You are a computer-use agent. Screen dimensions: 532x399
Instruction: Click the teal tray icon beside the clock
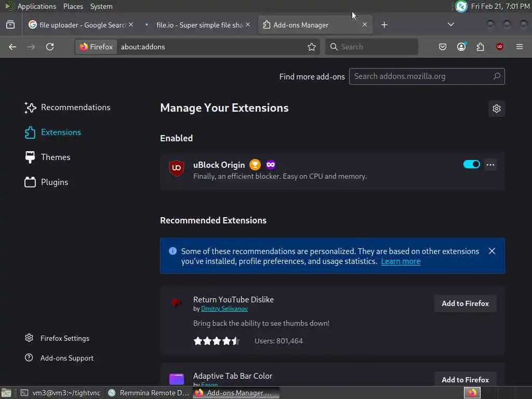tap(461, 6)
